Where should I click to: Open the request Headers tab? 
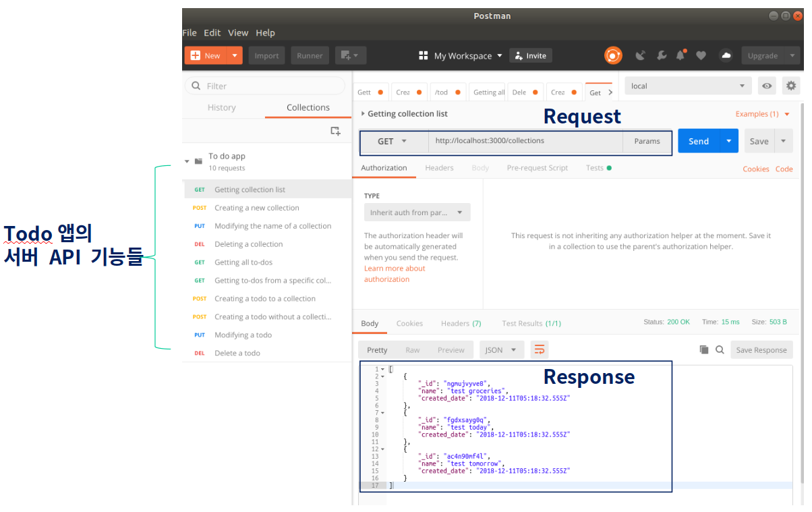tap(439, 168)
